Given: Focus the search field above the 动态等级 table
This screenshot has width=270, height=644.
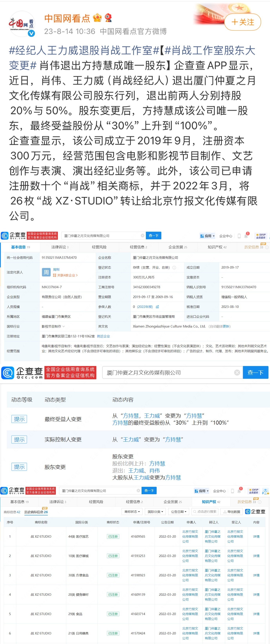Looking at the screenshot, I should [x=172, y=372].
